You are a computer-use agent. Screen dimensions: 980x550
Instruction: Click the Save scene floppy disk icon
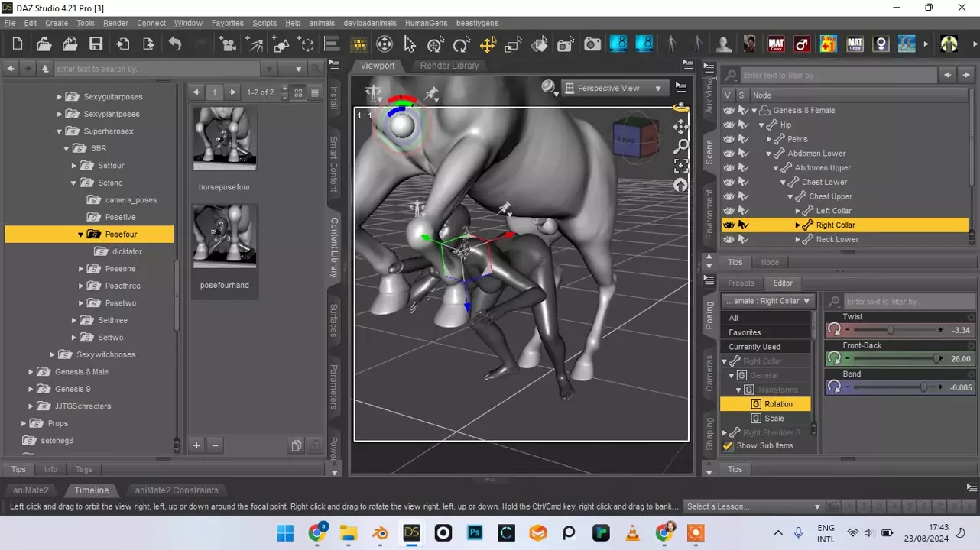pos(96,44)
